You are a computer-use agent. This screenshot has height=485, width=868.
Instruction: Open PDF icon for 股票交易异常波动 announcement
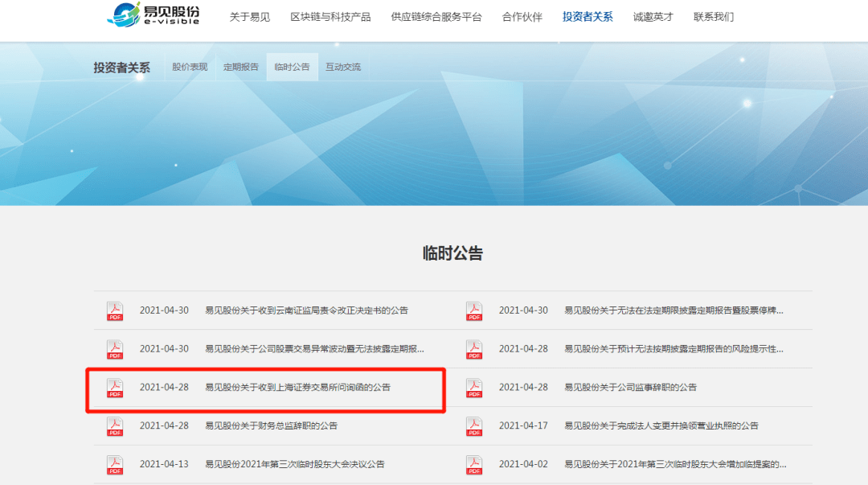coord(115,349)
